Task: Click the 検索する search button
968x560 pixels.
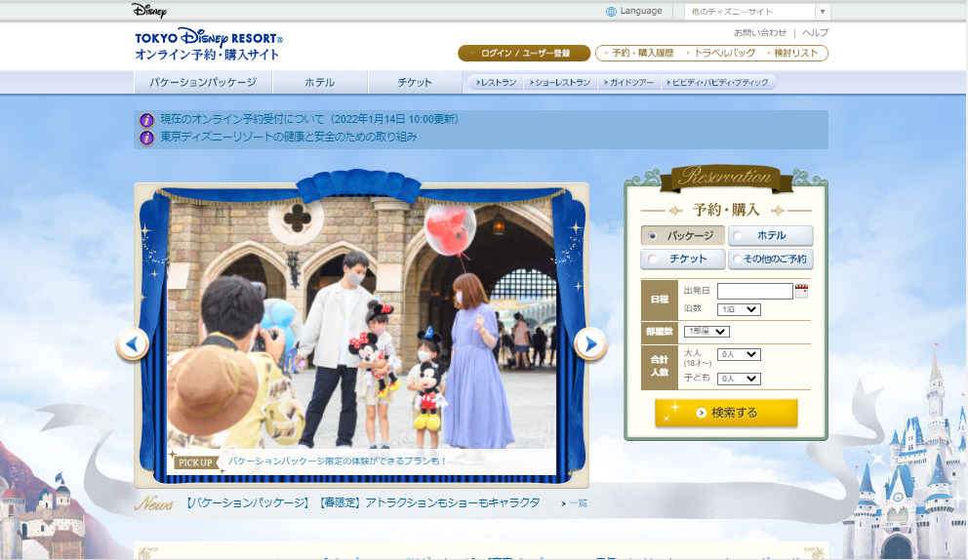Action: pyautogui.click(x=726, y=413)
